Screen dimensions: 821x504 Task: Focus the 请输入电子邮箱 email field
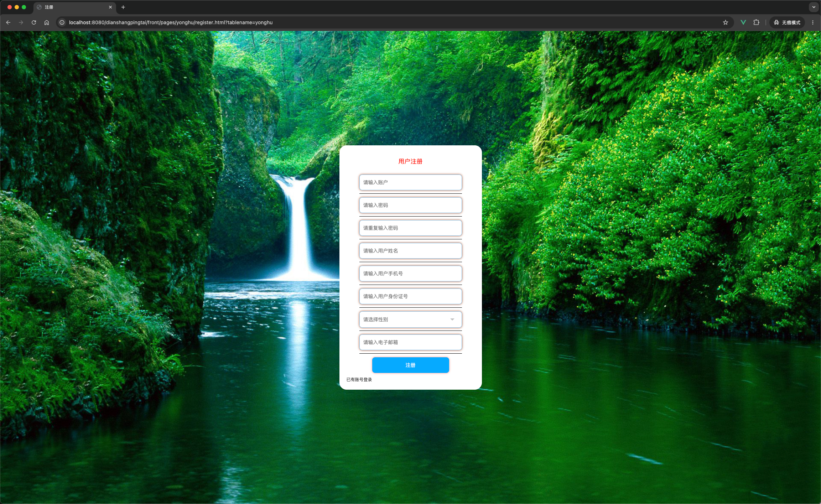410,342
